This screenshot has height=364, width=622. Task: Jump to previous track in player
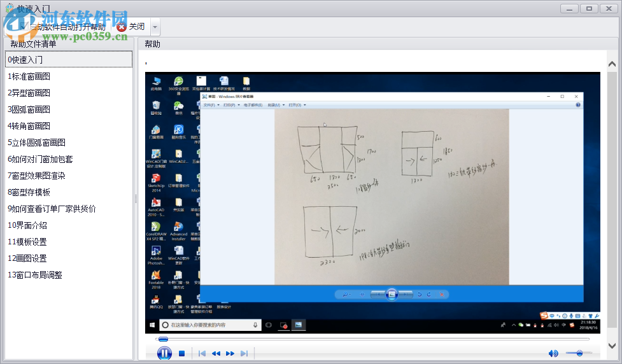[x=202, y=353]
